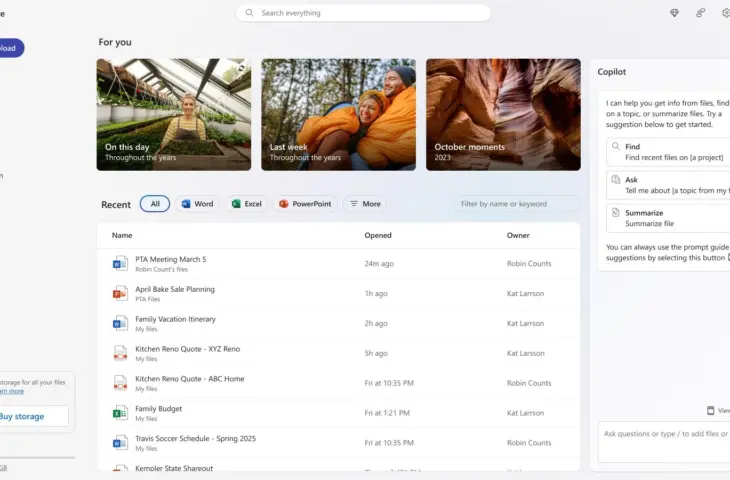Screen dimensions: 730x480
Task: Click the Buy storage button
Action: pyautogui.click(x=33, y=416)
